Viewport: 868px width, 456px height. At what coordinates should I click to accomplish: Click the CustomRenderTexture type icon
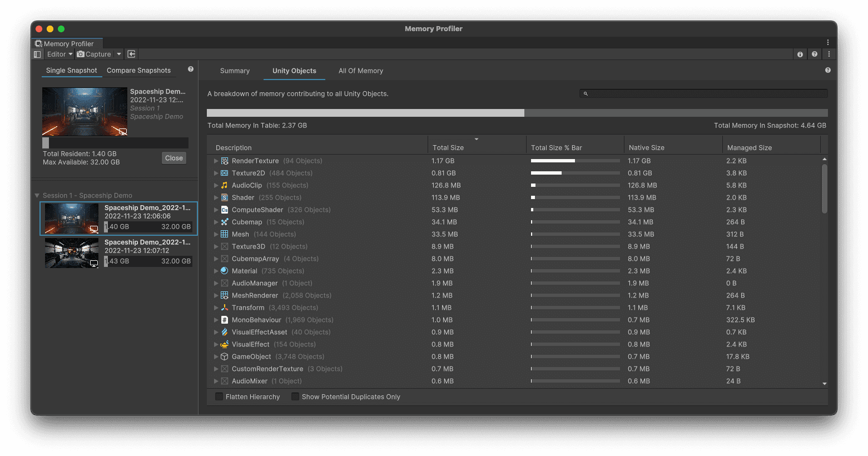[x=225, y=369]
